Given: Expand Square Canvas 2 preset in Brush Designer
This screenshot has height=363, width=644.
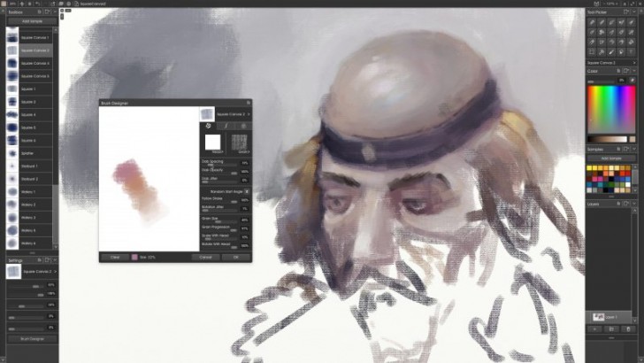Looking at the screenshot, I should (249, 114).
